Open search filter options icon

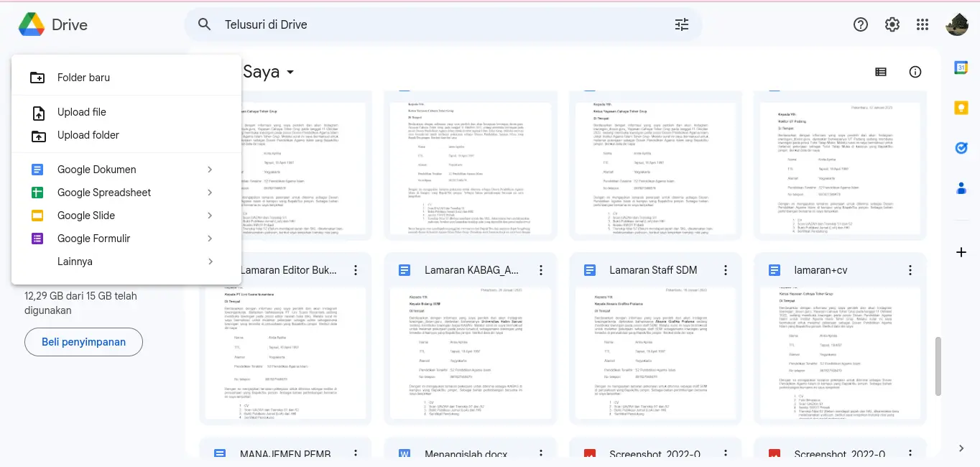click(682, 24)
